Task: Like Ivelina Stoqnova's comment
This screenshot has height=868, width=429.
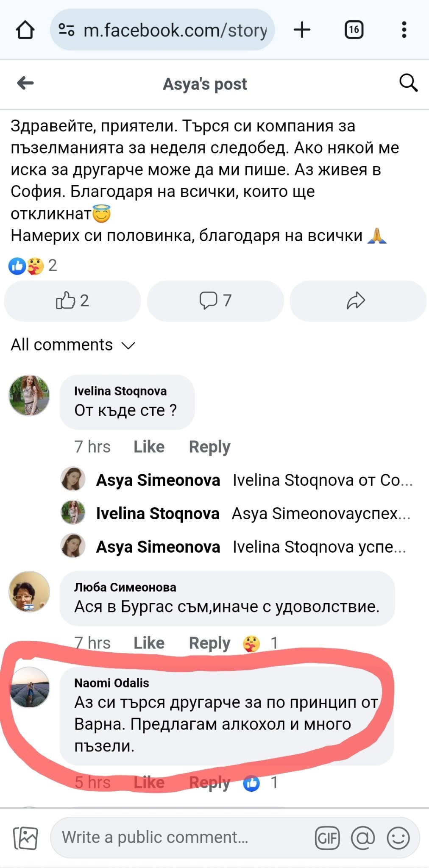Action: click(149, 447)
